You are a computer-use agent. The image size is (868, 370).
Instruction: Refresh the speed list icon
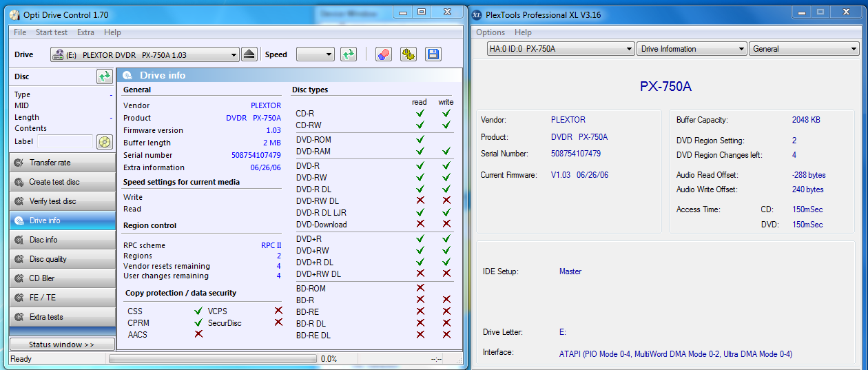[x=349, y=54]
